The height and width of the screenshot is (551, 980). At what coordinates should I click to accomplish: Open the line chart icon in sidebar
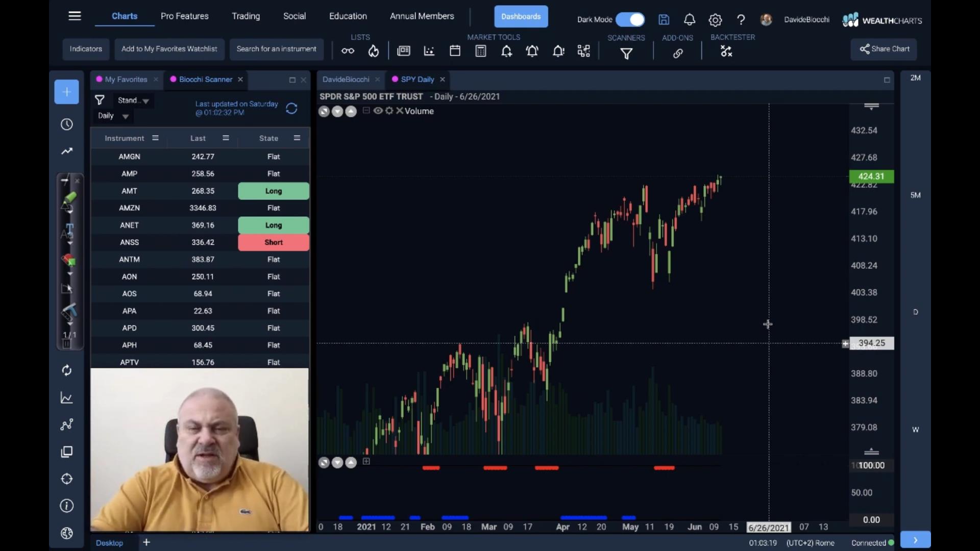67,397
